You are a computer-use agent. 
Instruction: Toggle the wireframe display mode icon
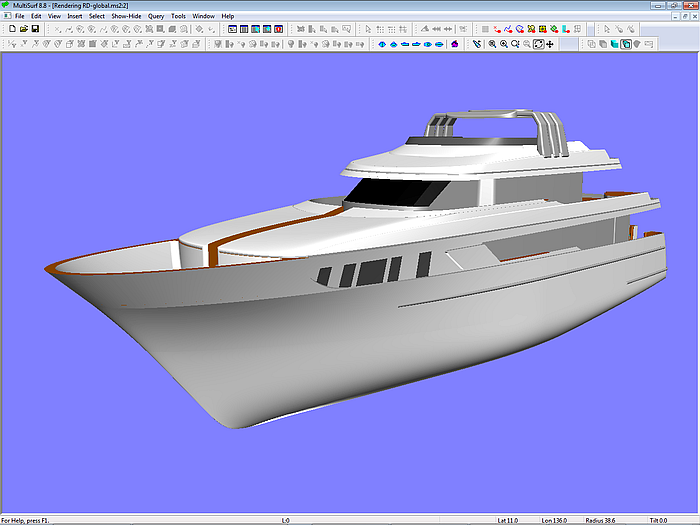pos(591,44)
